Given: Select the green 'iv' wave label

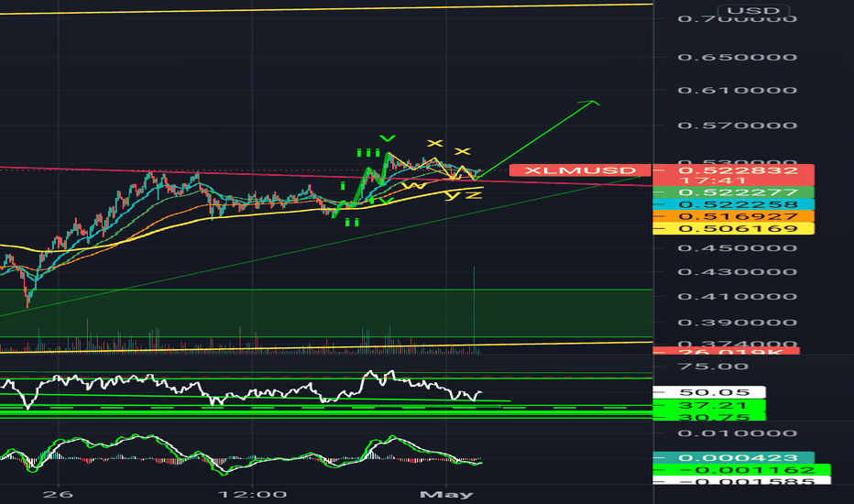Looking at the screenshot, I should [x=381, y=201].
